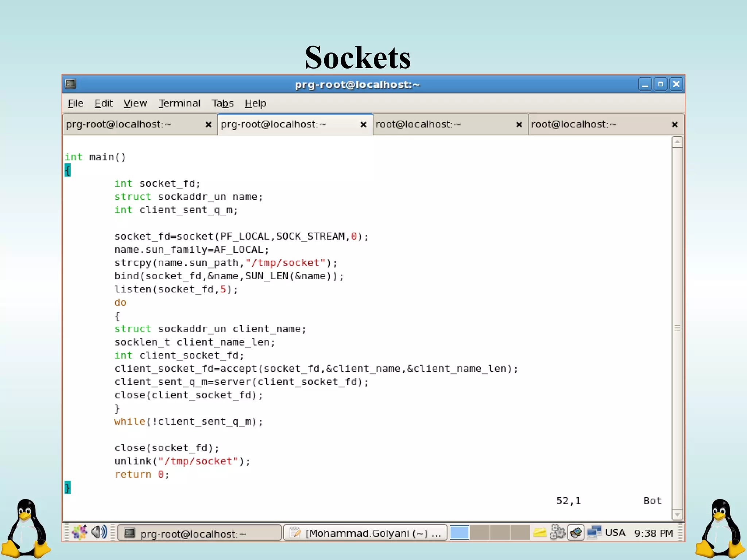Click 'struct sockaddr_un name;' line
This screenshot has width=747, height=560.
pyautogui.click(x=189, y=197)
